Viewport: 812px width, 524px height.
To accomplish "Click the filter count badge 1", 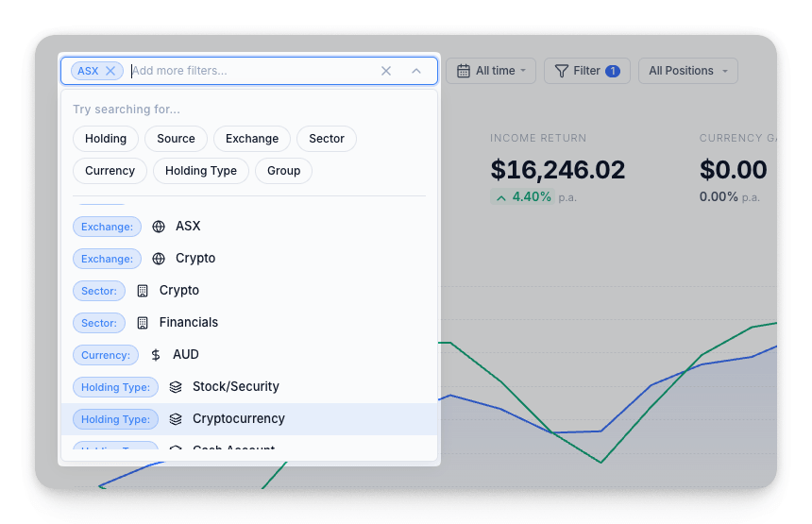I will pyautogui.click(x=613, y=71).
